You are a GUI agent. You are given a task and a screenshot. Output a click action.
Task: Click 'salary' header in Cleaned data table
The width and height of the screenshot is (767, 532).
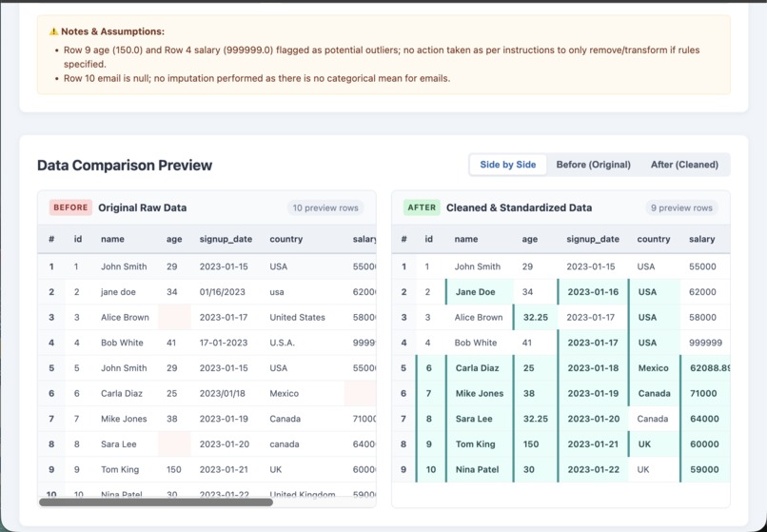click(x=702, y=239)
